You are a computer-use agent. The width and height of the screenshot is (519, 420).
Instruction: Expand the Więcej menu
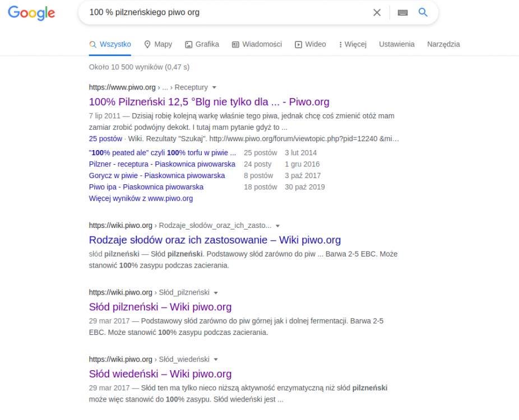pyautogui.click(x=353, y=44)
